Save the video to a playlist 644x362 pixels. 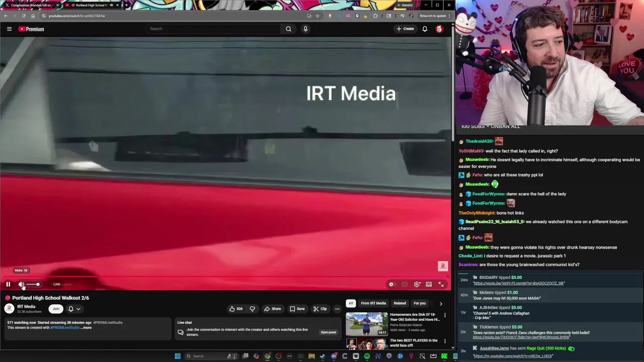point(297,309)
